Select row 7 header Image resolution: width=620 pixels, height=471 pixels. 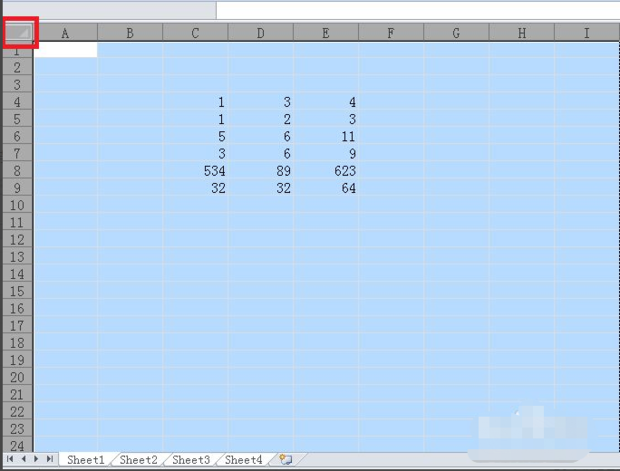tap(17, 153)
